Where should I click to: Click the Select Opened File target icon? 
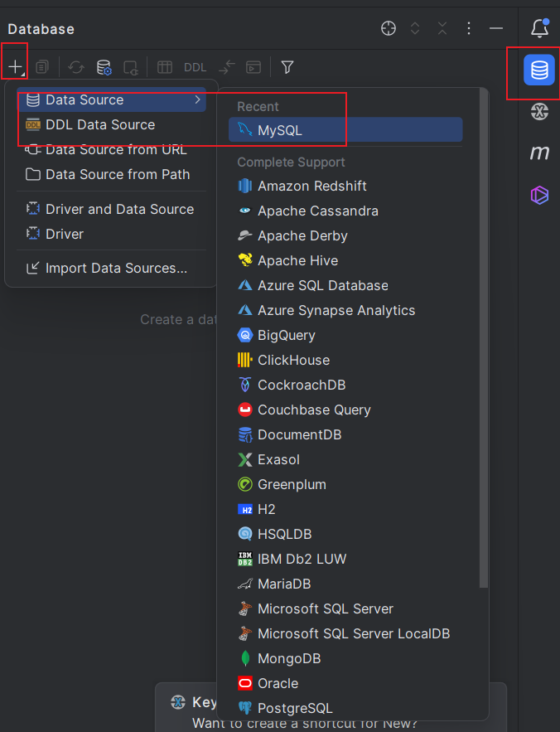389,28
